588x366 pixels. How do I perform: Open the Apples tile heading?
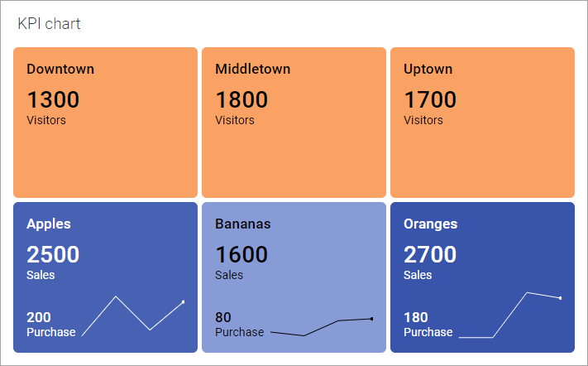49,224
